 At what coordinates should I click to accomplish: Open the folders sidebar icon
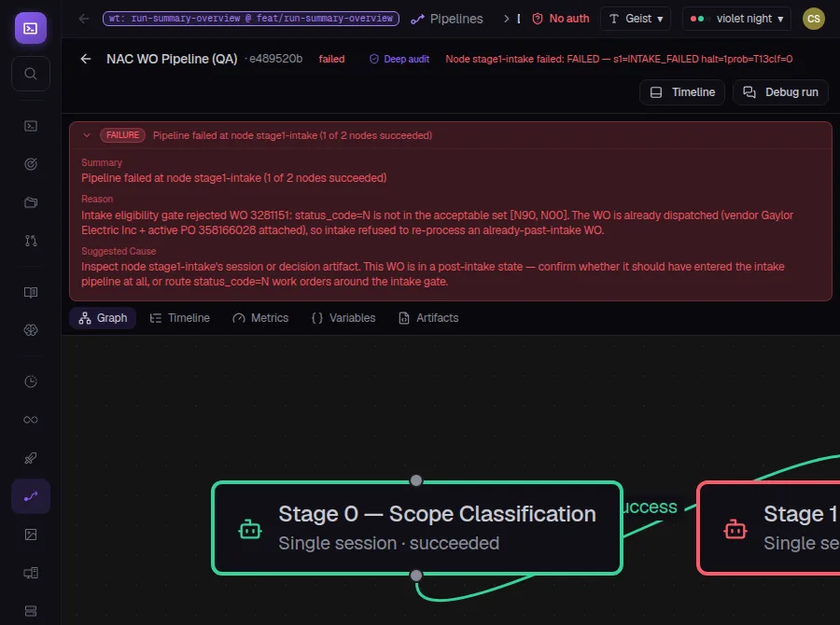(x=31, y=202)
